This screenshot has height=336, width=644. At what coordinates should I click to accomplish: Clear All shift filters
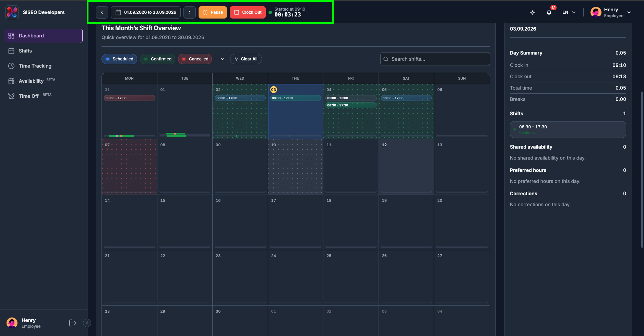246,59
